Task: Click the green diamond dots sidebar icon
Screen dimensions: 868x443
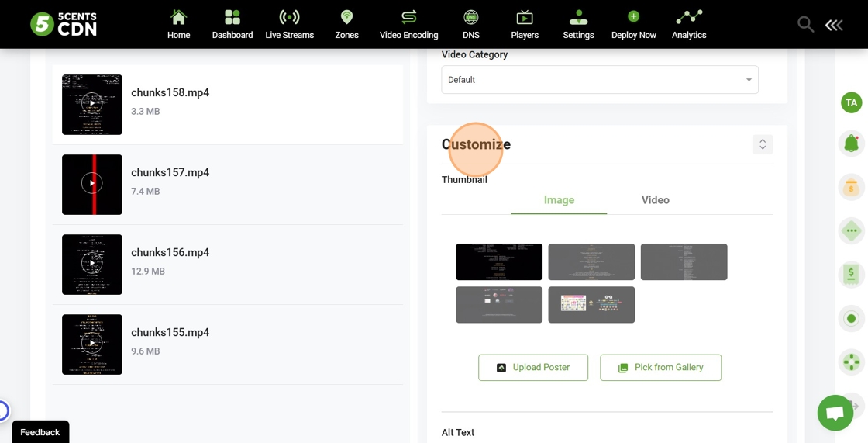Action: (852, 230)
